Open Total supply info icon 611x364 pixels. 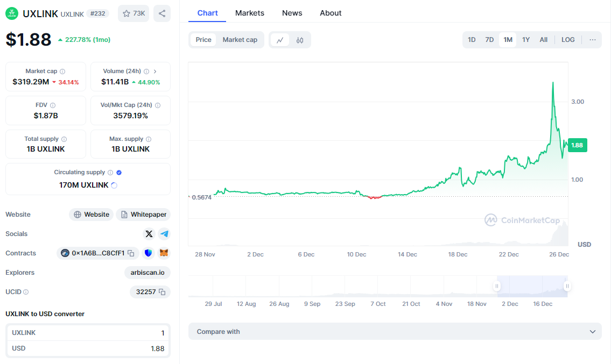64,139
